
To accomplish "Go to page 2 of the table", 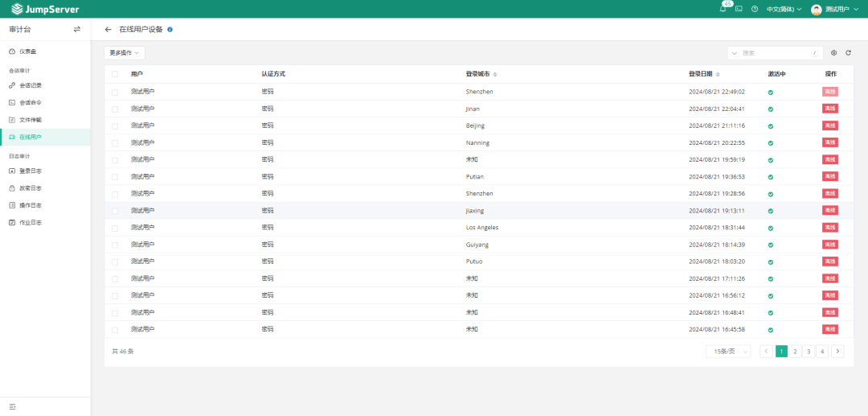I will [x=795, y=352].
